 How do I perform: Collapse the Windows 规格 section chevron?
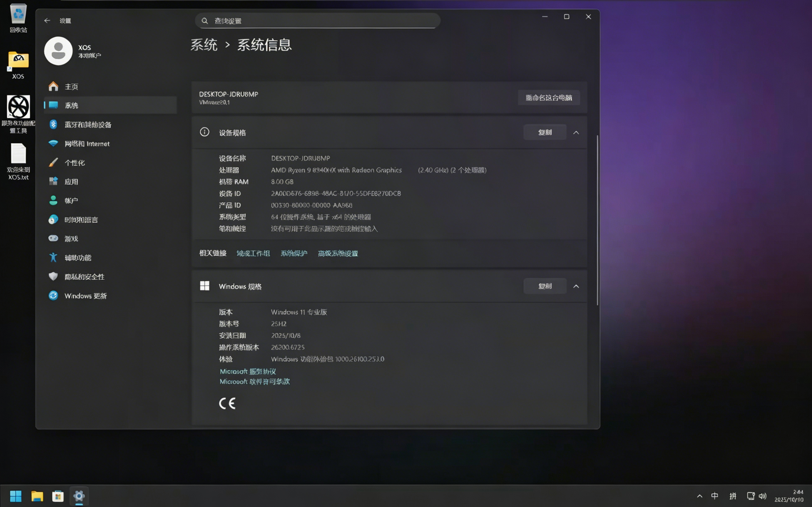click(x=576, y=286)
